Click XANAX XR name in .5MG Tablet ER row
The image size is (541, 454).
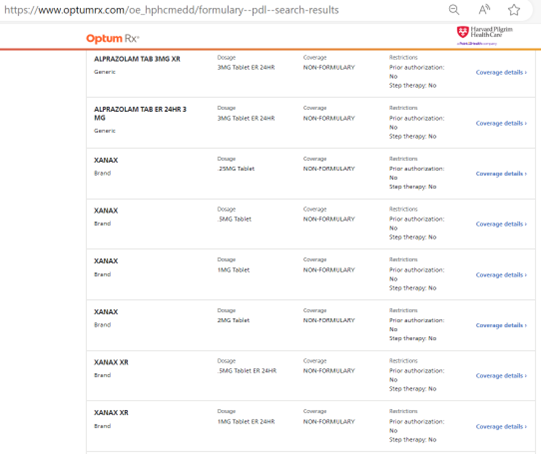111,362
